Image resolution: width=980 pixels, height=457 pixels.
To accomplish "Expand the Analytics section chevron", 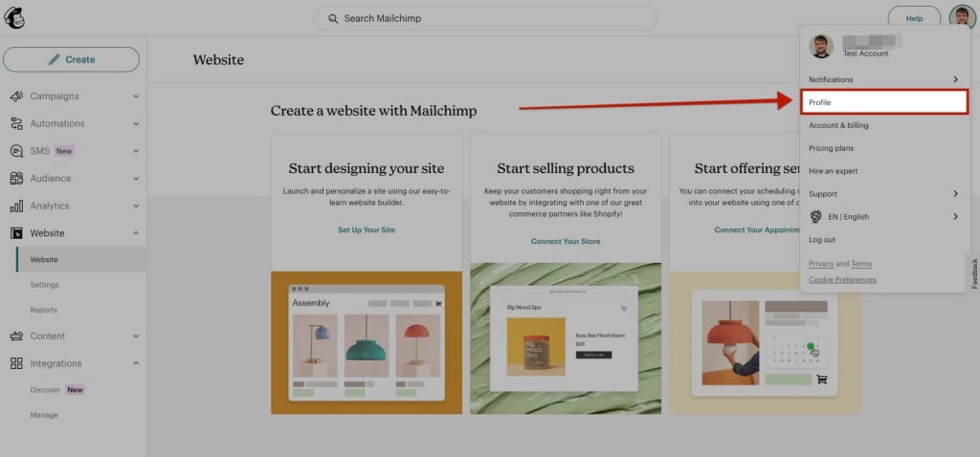I will coord(136,206).
